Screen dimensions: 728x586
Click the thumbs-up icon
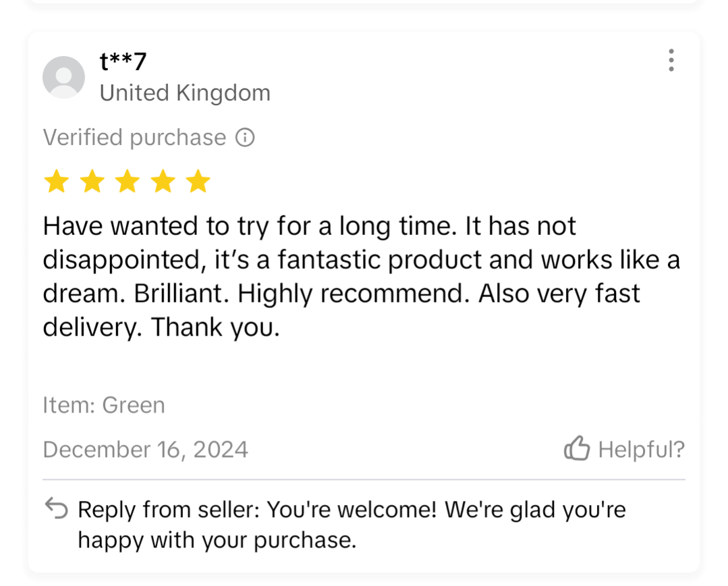(577, 448)
